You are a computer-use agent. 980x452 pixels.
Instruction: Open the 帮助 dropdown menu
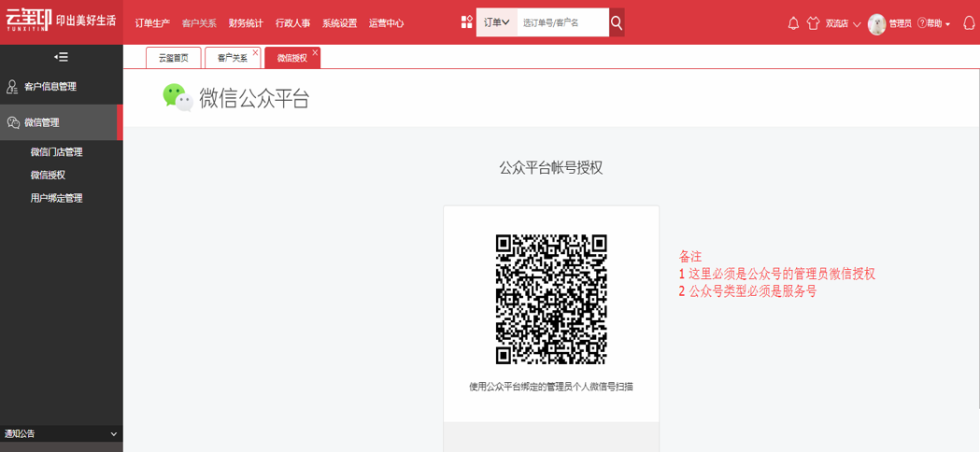[x=938, y=23]
